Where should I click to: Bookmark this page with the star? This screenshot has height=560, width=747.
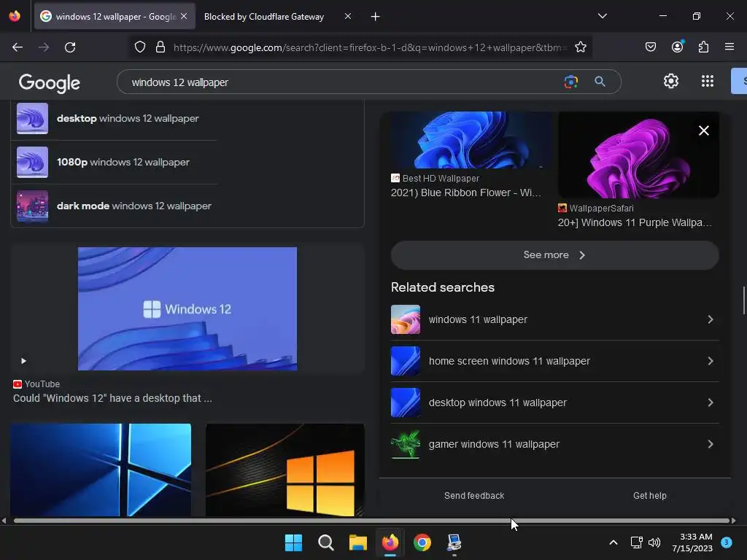click(x=580, y=47)
